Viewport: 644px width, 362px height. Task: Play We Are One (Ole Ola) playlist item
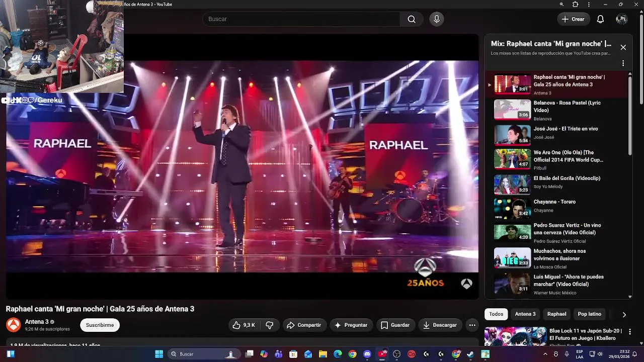pyautogui.click(x=557, y=159)
